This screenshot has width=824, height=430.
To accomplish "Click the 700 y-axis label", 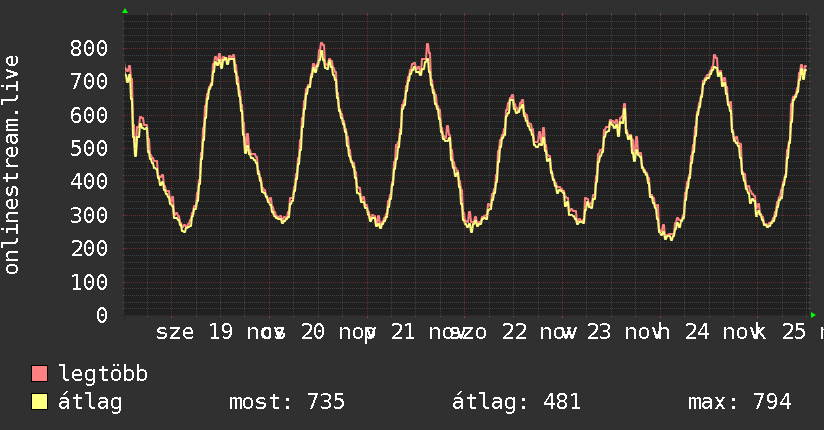I will point(89,81).
